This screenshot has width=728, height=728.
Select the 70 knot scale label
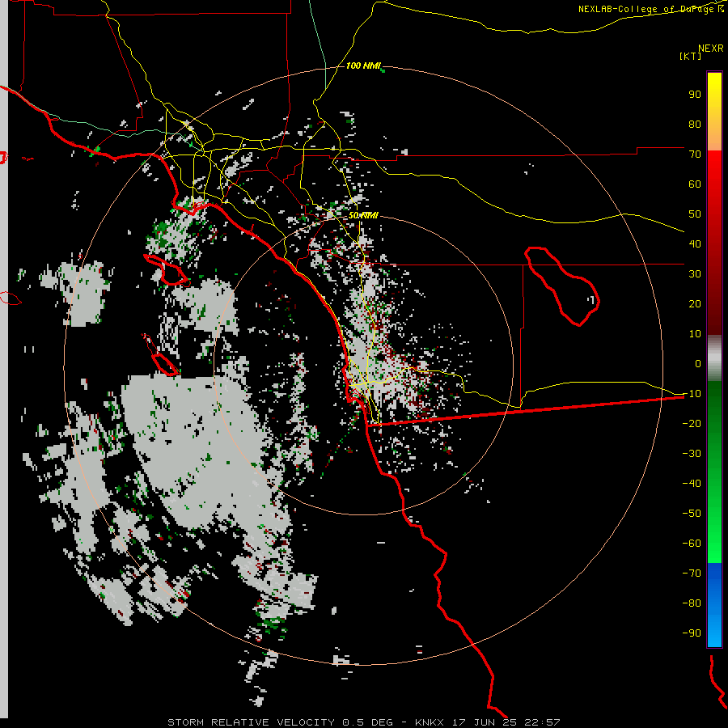pos(695,154)
